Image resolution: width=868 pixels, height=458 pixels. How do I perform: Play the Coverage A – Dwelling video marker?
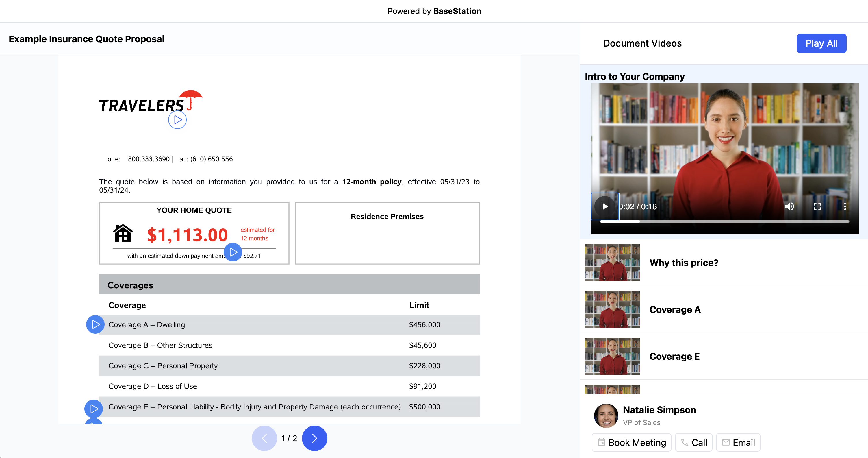(95, 324)
